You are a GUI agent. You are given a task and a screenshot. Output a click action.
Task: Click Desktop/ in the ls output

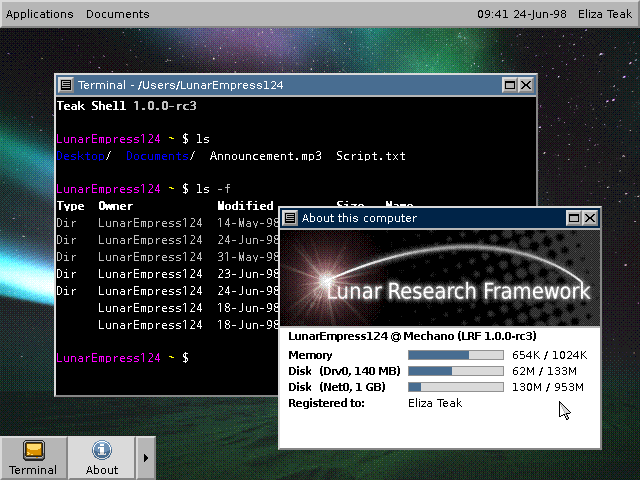tap(84, 156)
